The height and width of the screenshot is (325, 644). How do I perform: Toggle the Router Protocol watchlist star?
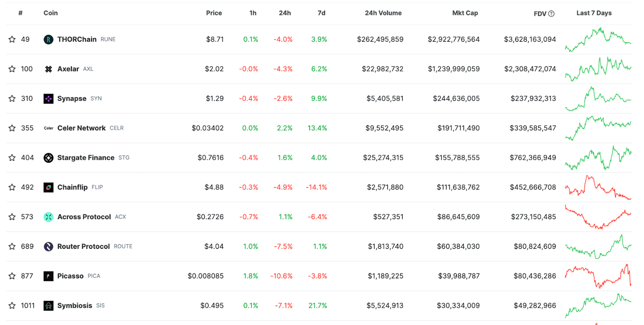[x=12, y=246]
